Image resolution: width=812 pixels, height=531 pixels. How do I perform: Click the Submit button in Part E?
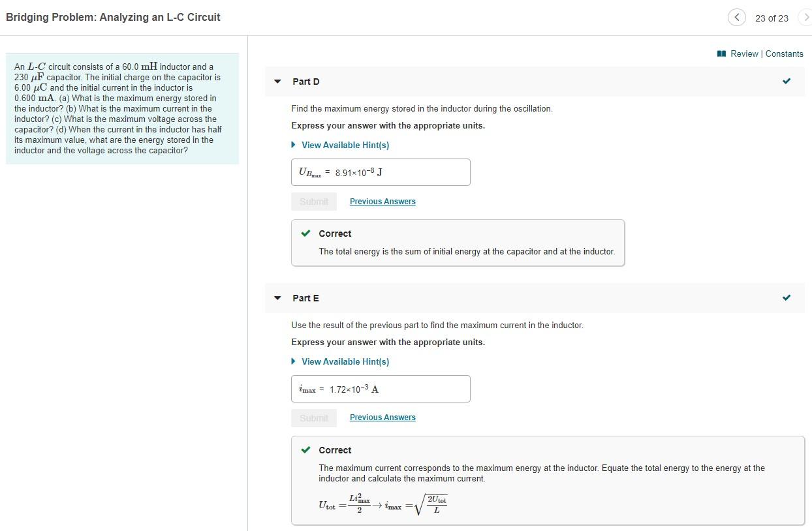[x=314, y=417]
